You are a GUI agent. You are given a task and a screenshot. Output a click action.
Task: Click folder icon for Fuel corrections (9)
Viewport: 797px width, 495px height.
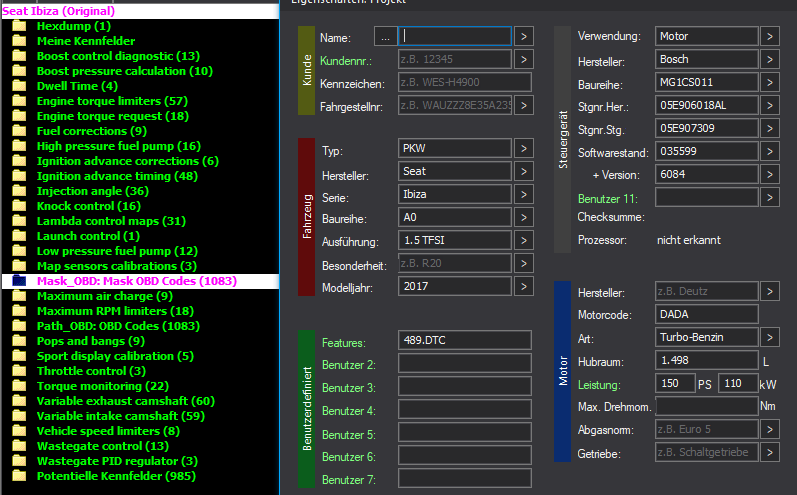(x=19, y=131)
